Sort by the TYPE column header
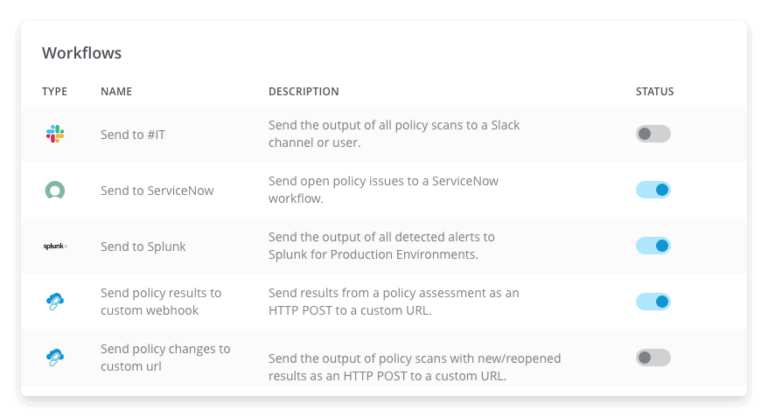The height and width of the screenshot is (417, 768). tap(54, 92)
